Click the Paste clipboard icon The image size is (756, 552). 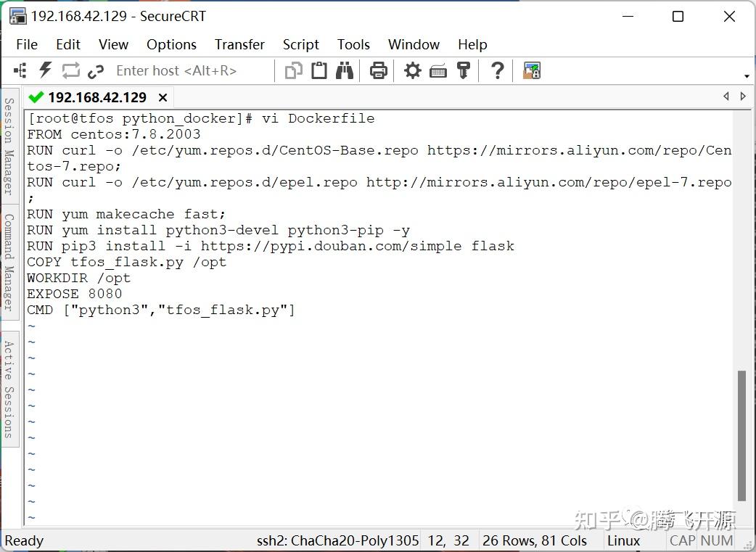(319, 70)
